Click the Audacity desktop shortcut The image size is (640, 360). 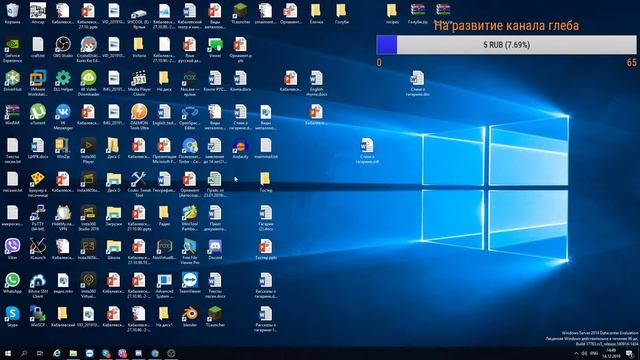pyautogui.click(x=240, y=148)
